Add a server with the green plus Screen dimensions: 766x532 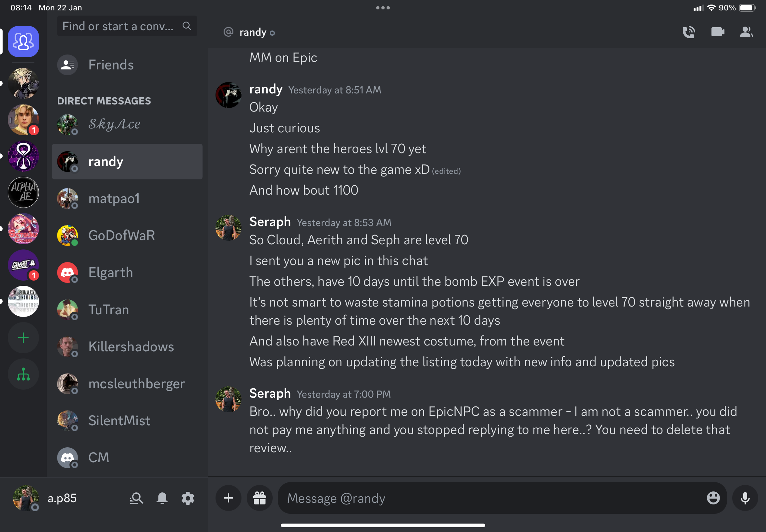coord(23,338)
